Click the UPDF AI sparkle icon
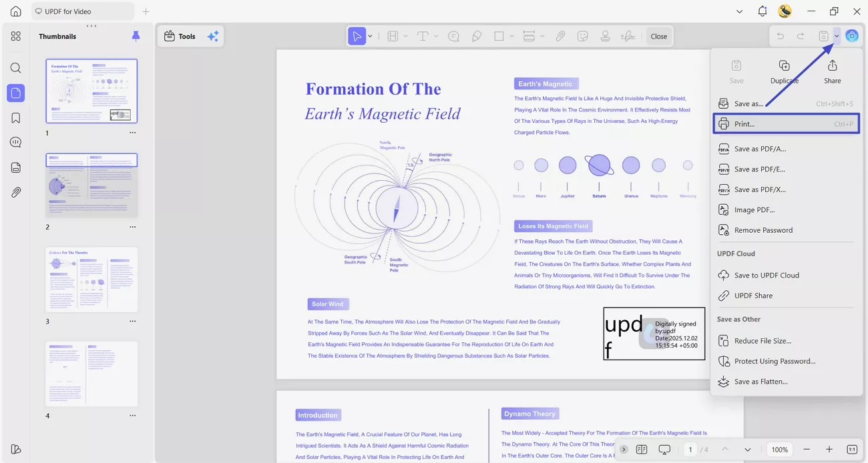This screenshot has width=868, height=463. [213, 36]
